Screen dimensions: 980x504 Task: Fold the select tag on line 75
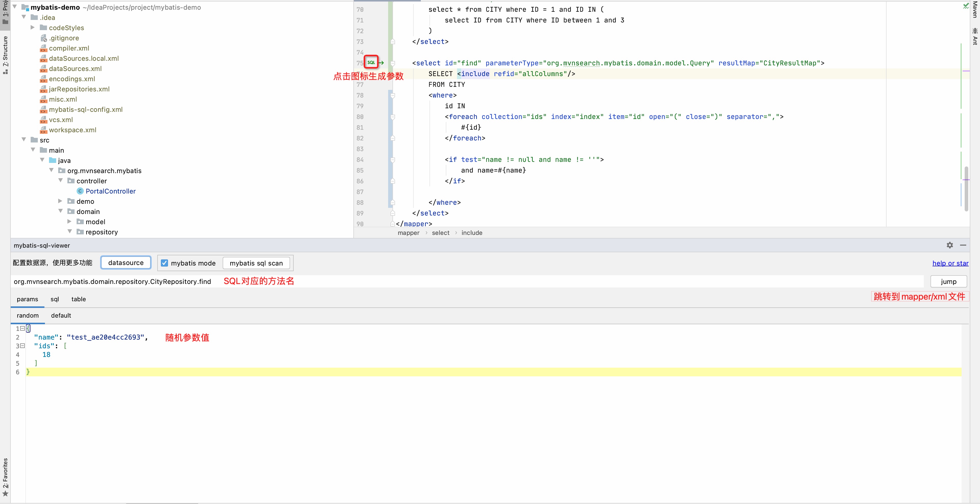point(393,63)
